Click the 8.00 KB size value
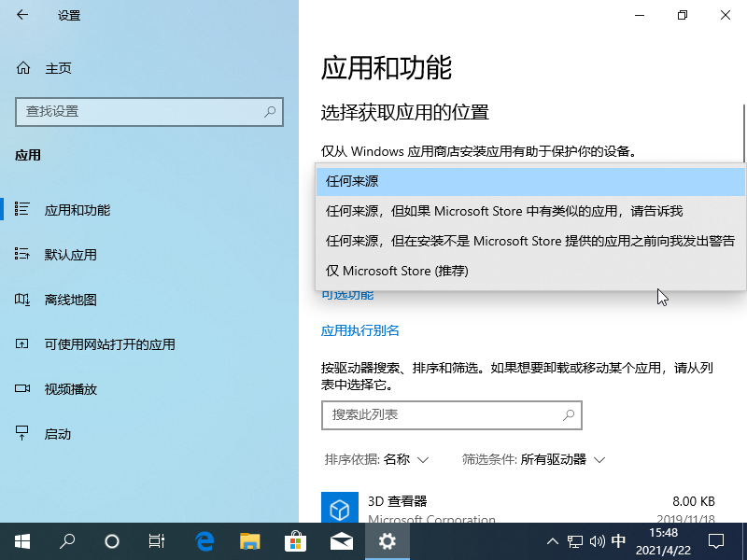This screenshot has height=560, width=747. pyautogui.click(x=694, y=501)
